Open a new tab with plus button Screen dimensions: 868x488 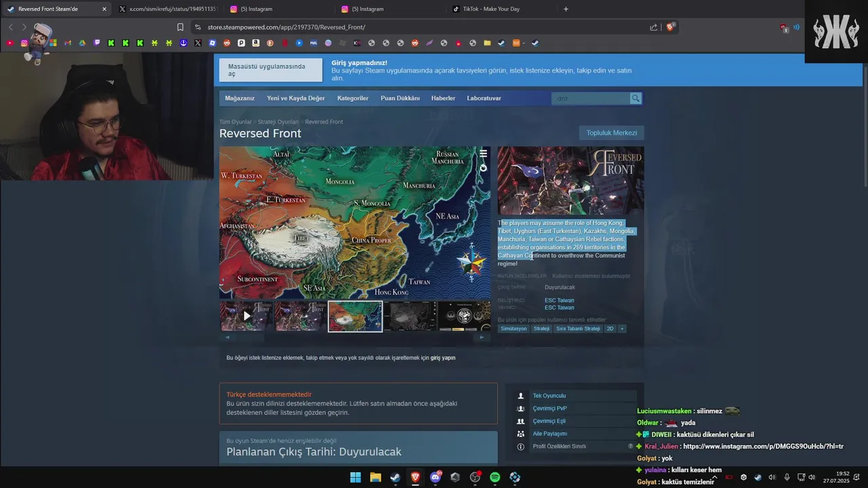(566, 9)
